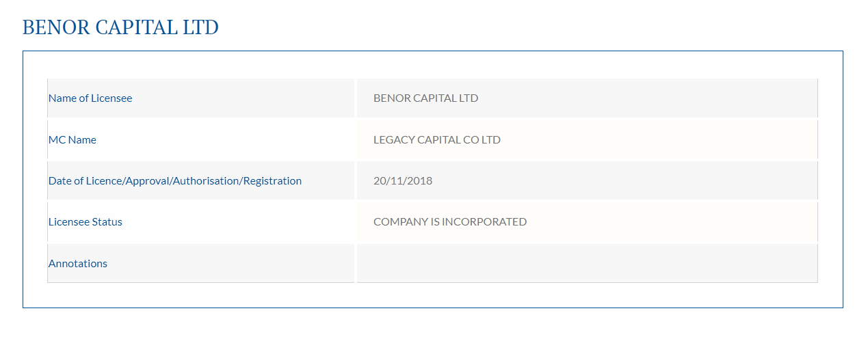
Task: Click the empty Annotations value cell
Action: pyautogui.click(x=587, y=264)
